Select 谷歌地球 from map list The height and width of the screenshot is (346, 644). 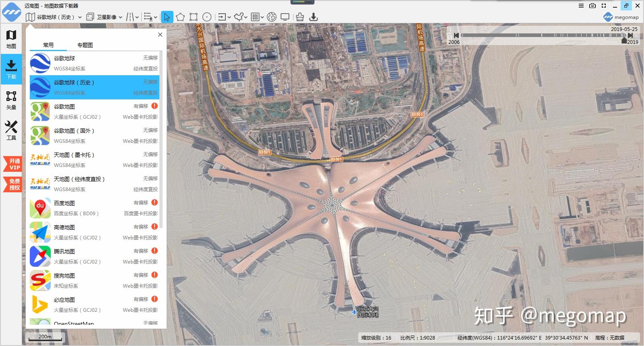pyautogui.click(x=95, y=63)
